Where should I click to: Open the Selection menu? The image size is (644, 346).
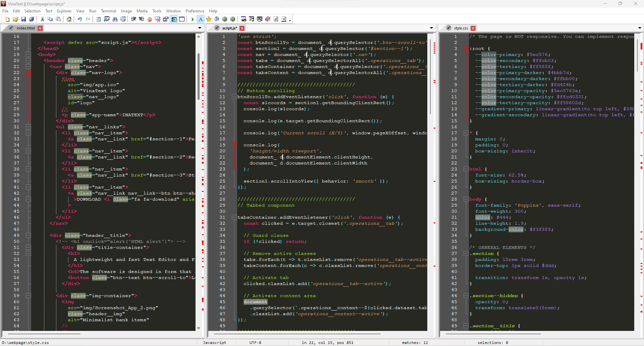(x=32, y=11)
